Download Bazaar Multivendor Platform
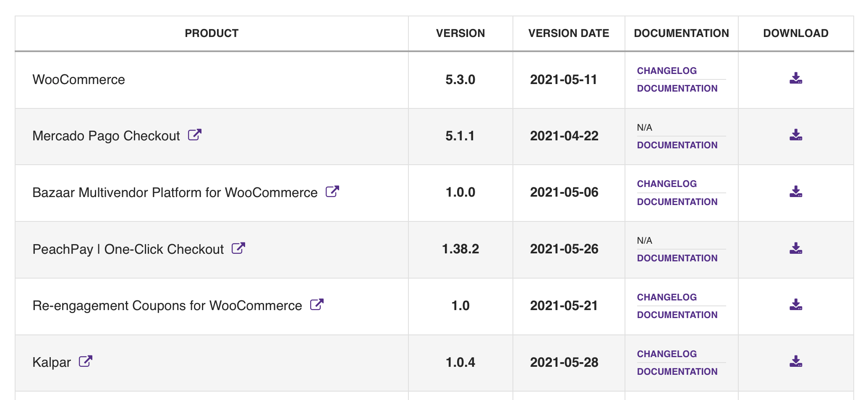The height and width of the screenshot is (400, 868). point(795,192)
